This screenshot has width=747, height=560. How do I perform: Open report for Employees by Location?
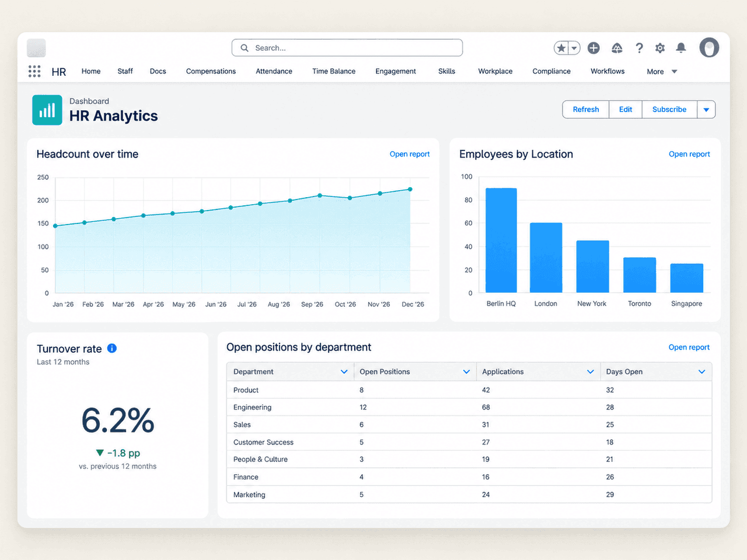click(x=689, y=154)
